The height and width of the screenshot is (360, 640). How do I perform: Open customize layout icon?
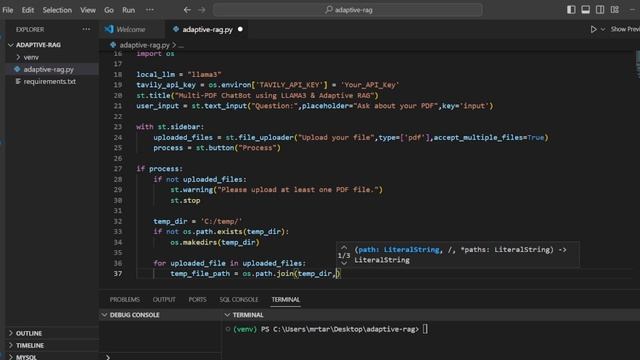pyautogui.click(x=615, y=10)
